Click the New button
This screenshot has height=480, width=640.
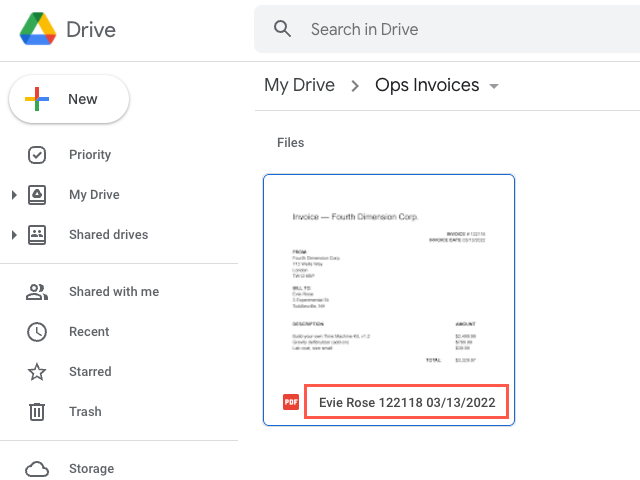69,99
